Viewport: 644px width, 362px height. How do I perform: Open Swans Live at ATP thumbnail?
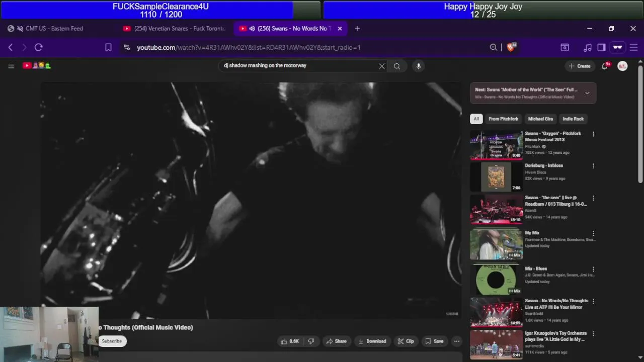pyautogui.click(x=496, y=312)
